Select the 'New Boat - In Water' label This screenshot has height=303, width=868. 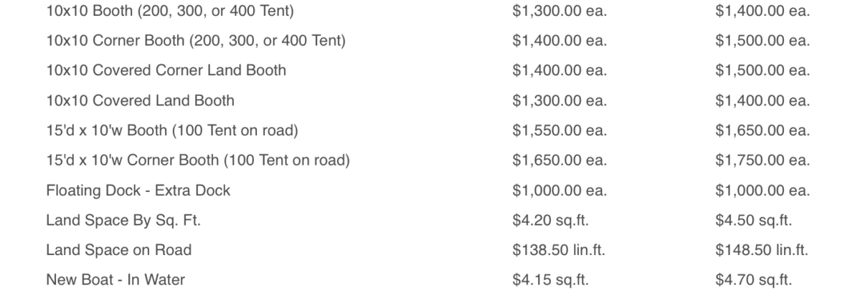pyautogui.click(x=115, y=279)
